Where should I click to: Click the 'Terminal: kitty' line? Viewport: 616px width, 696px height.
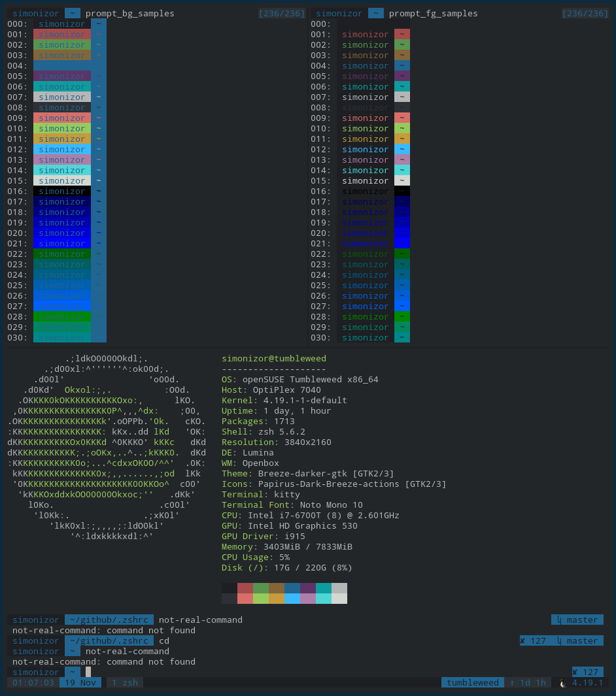261,495
